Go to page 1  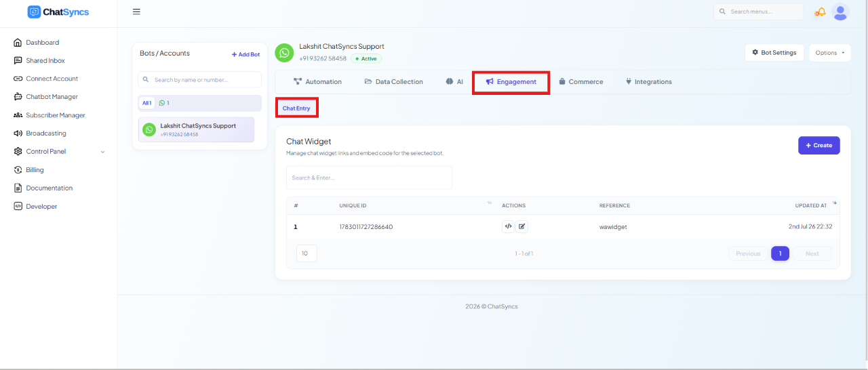(780, 253)
